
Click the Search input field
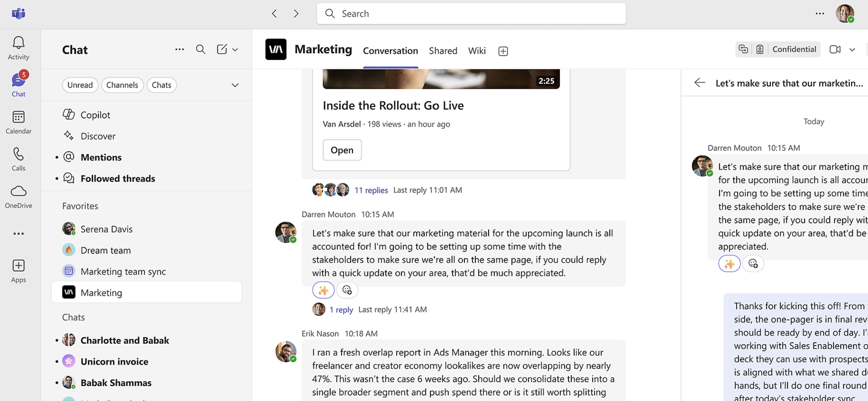click(471, 14)
